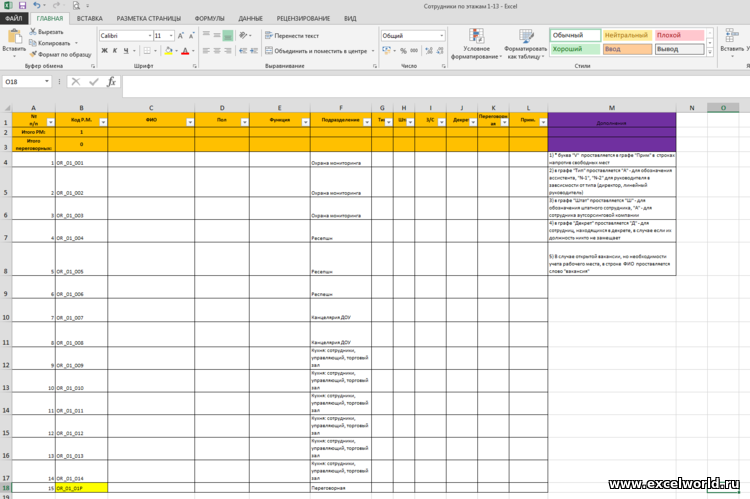Open print preview from quick access toolbar
The image size is (750, 499).
tap(76, 6)
